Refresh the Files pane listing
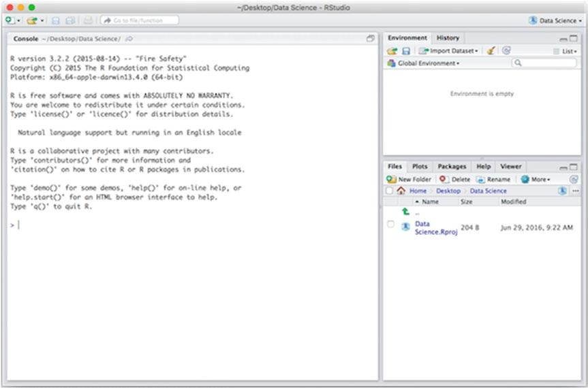This screenshot has height=388, width=588. [574, 180]
